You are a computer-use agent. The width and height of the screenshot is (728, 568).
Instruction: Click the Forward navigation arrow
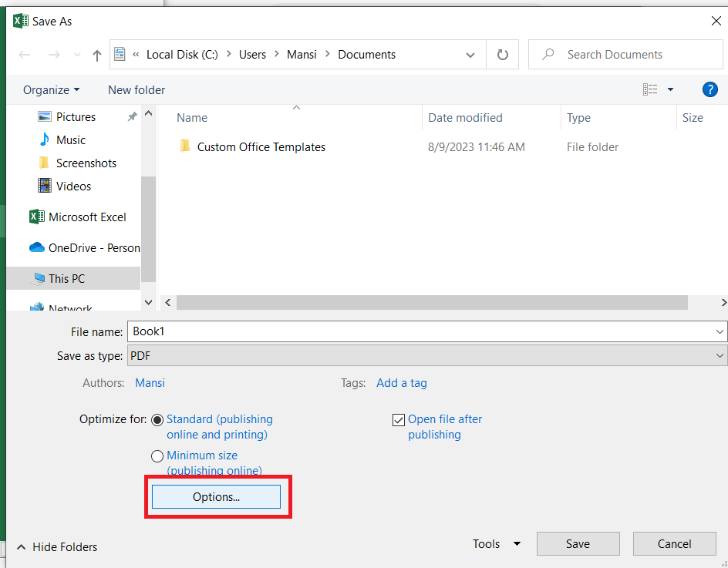[x=54, y=55]
